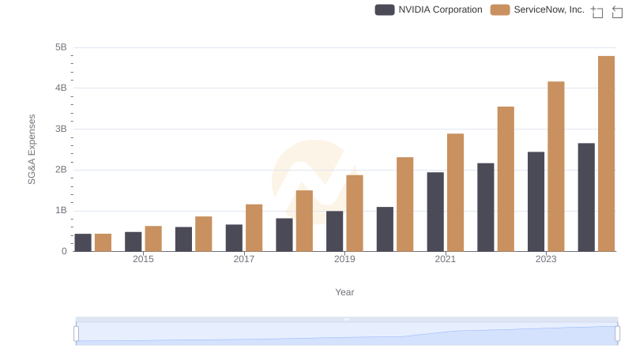Click the '2023' x-axis label
This screenshot has height=364, width=632.
click(546, 259)
